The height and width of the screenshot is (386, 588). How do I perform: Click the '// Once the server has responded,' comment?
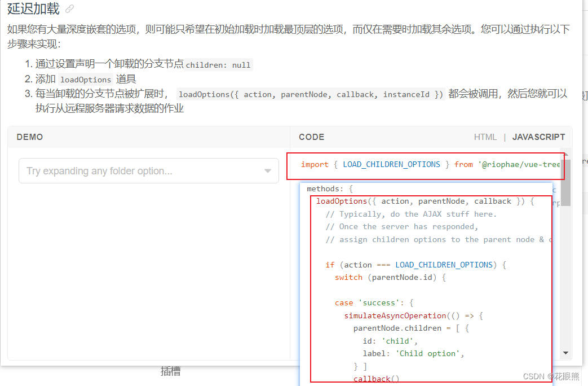pos(401,227)
